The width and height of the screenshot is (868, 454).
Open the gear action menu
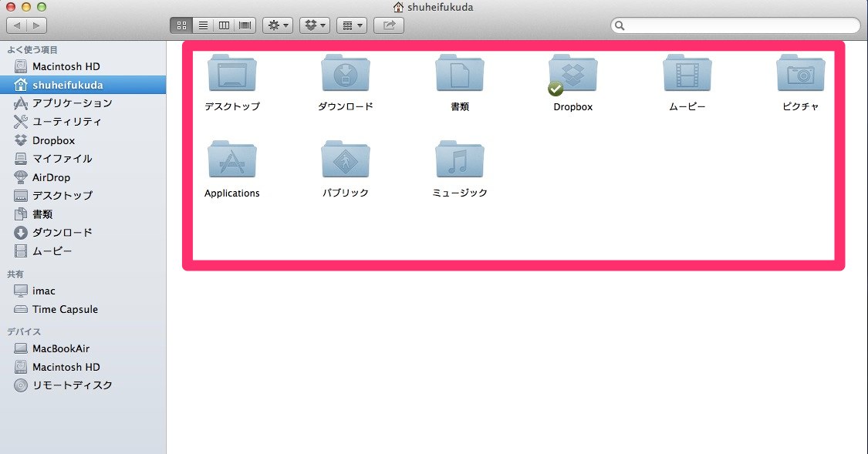(278, 25)
